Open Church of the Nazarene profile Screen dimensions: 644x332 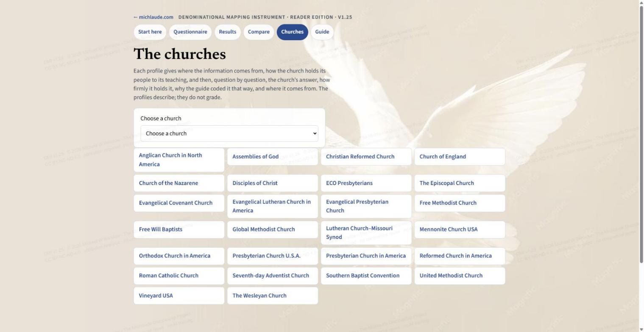(x=179, y=183)
